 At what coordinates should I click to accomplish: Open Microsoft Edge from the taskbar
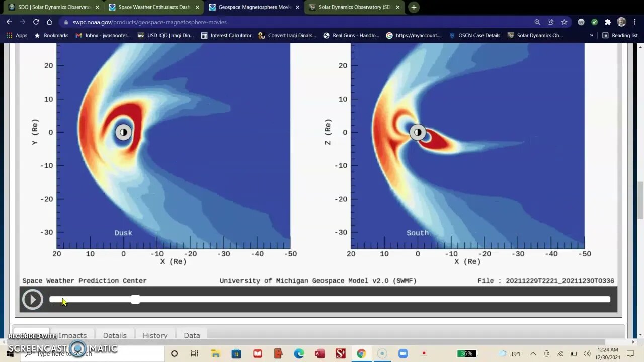299,354
